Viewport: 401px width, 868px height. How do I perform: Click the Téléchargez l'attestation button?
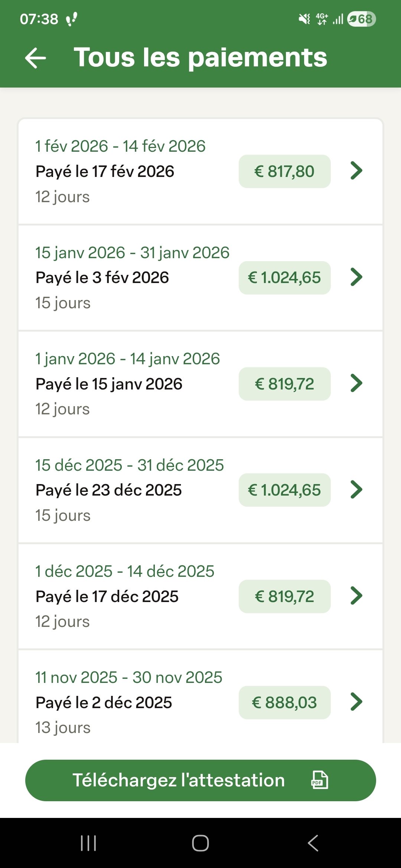pyautogui.click(x=200, y=780)
